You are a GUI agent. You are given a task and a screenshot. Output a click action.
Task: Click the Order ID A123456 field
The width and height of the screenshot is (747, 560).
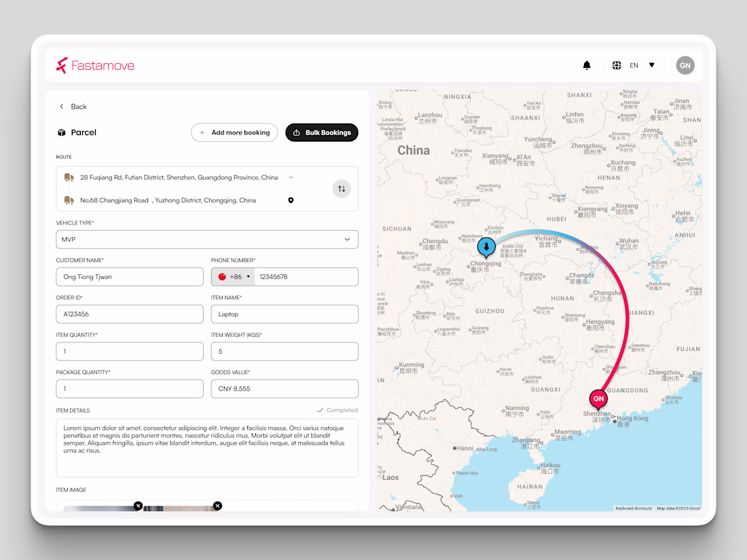pyautogui.click(x=130, y=314)
